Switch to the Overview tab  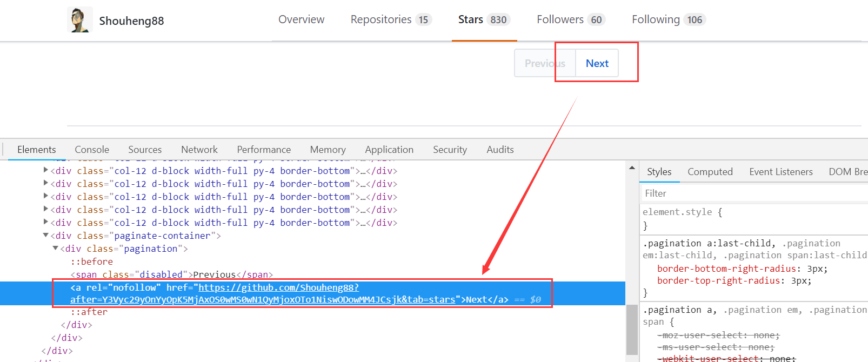pos(301,19)
